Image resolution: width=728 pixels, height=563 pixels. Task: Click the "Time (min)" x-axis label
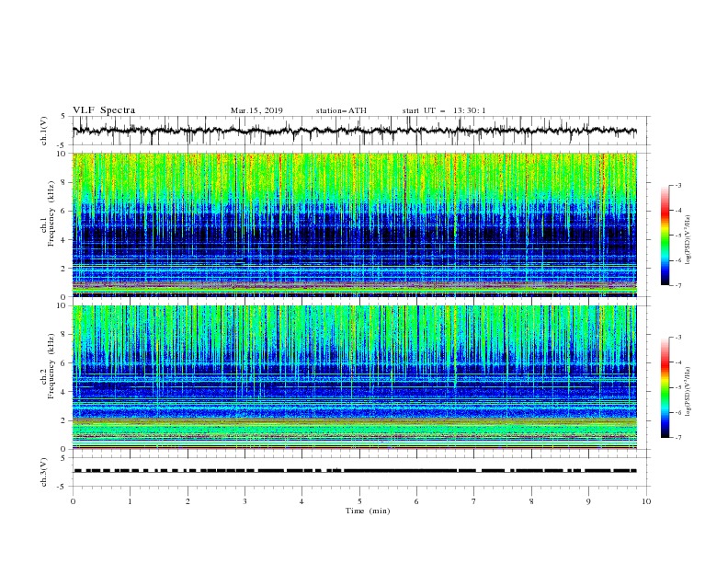click(368, 511)
